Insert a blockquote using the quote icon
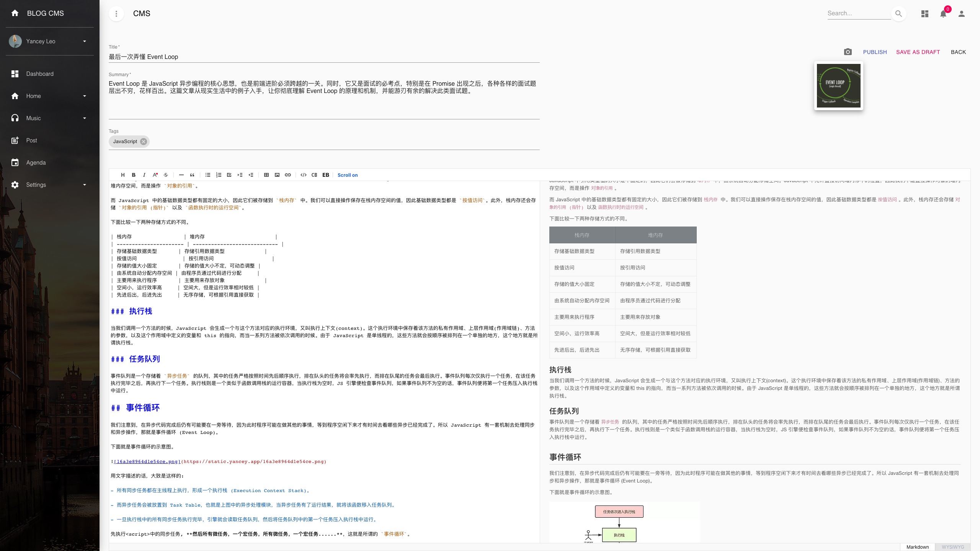 click(x=192, y=175)
